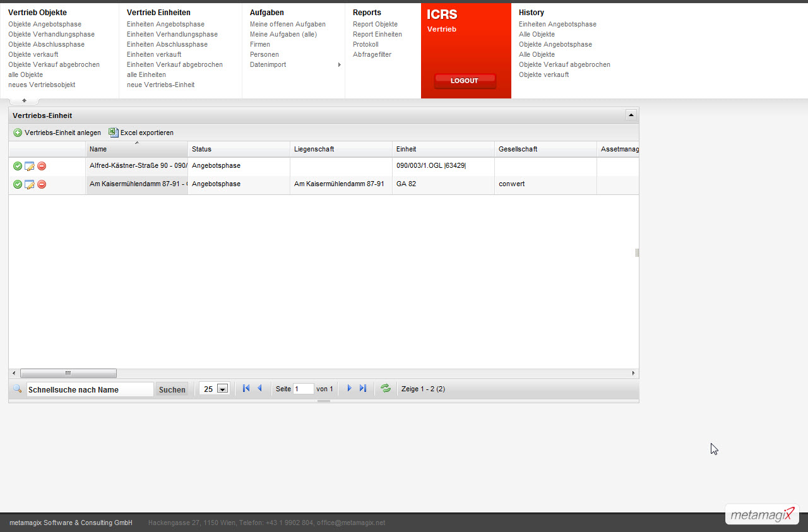The image size is (808, 532).
Task: Delete Am Kaisermühlendamm row with red icon
Action: pyautogui.click(x=42, y=184)
